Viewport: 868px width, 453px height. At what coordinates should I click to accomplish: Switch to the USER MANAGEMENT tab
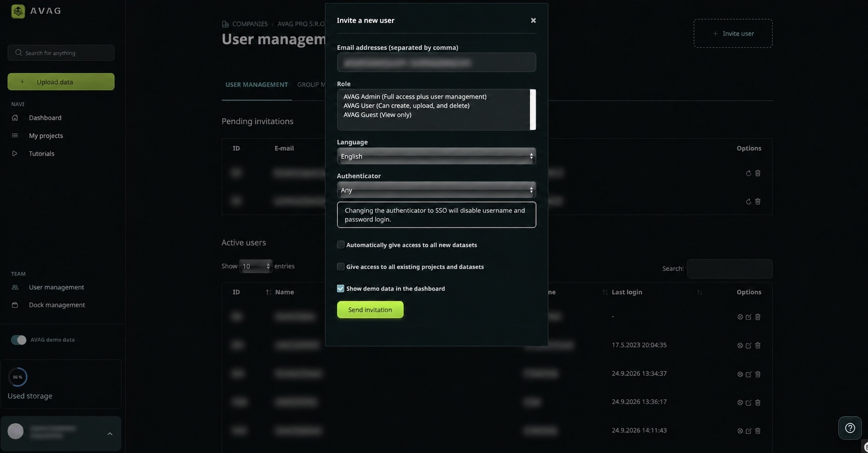[256, 85]
